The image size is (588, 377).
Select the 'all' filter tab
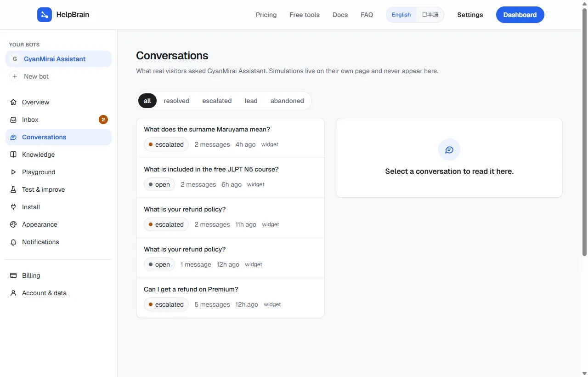(147, 101)
